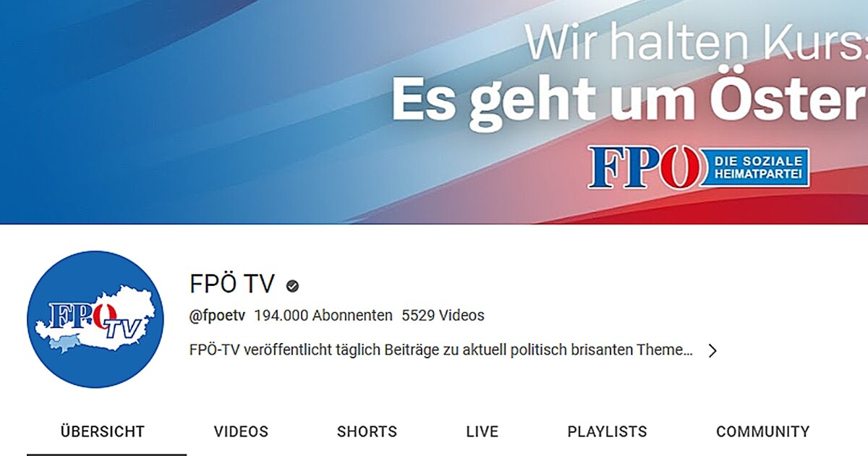This screenshot has height=456, width=868.
Task: Select the Live tab
Action: [x=482, y=432]
